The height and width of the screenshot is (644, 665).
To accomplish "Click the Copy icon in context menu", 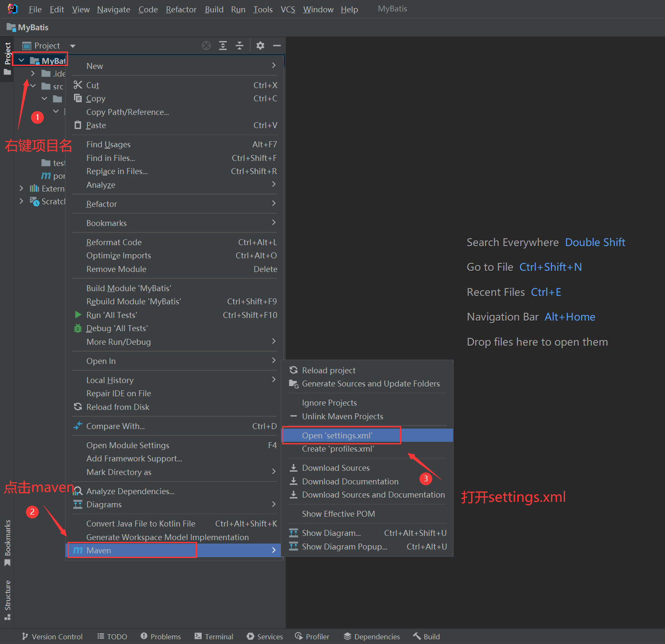I will (x=78, y=98).
